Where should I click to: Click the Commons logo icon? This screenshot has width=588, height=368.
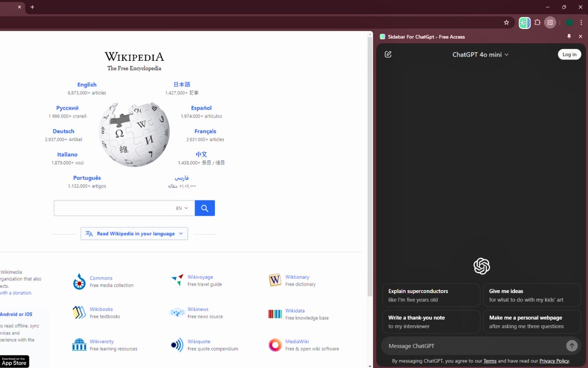point(79,282)
